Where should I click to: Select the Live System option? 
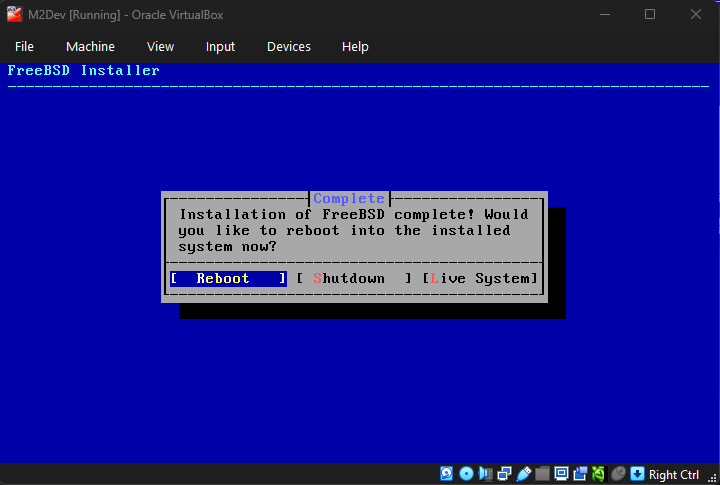[x=480, y=279]
